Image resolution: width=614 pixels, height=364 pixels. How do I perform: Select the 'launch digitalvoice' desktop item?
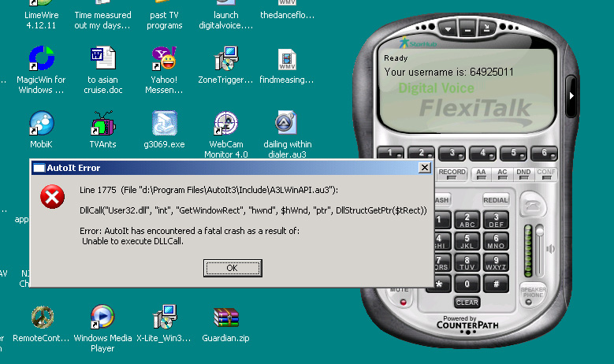(x=225, y=16)
